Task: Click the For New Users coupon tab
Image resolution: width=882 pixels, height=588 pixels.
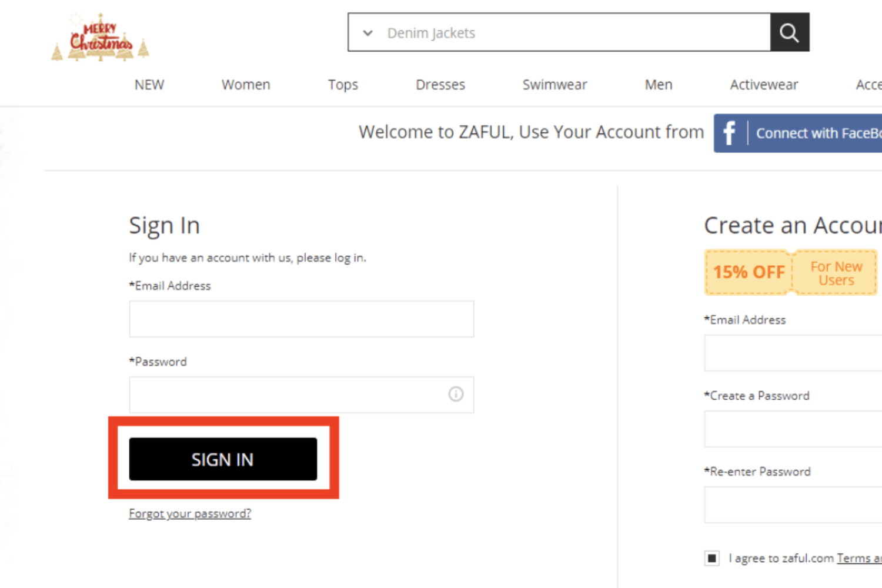Action: coord(836,272)
